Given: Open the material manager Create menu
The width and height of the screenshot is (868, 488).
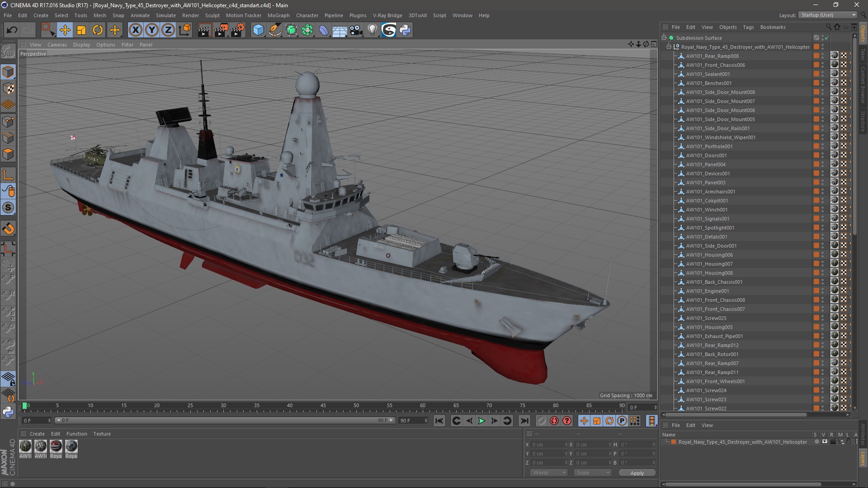Looking at the screenshot, I should coord(37,434).
